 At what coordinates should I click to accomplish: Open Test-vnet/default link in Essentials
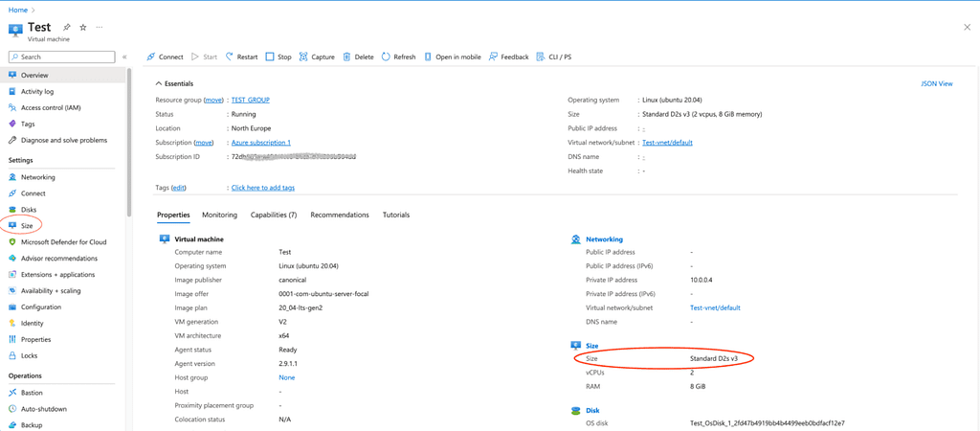click(667, 143)
